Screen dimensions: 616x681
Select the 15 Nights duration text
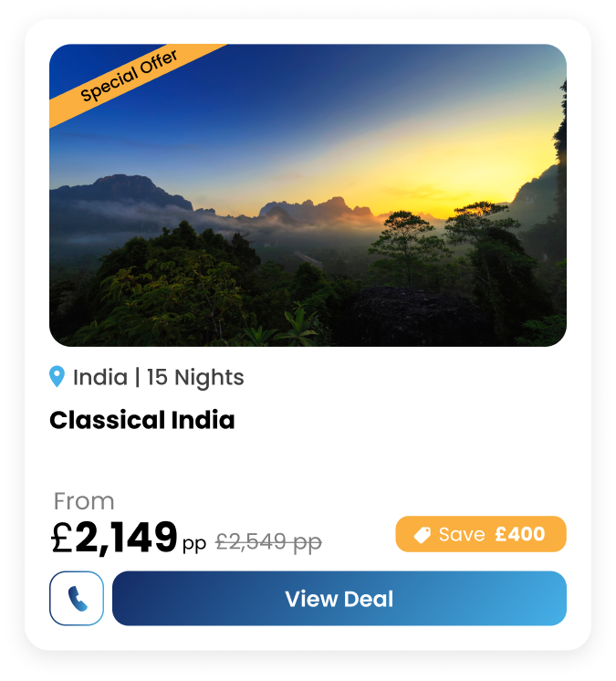(x=195, y=377)
